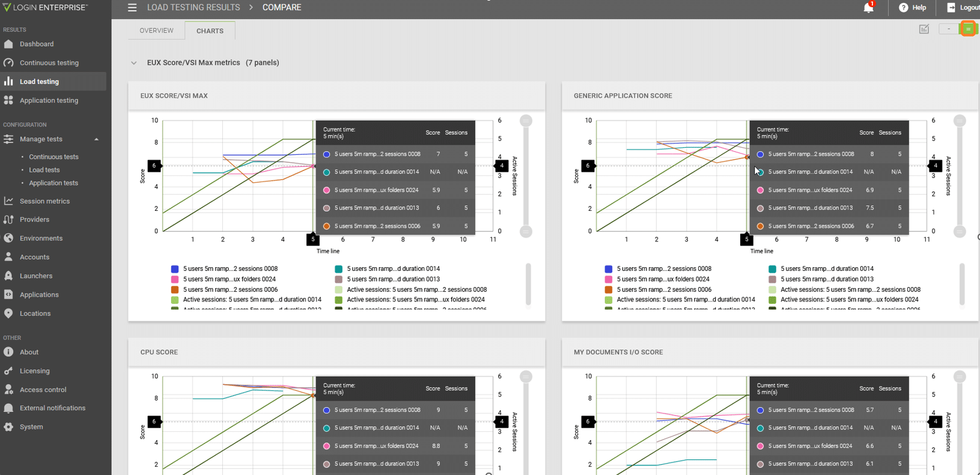Click top handle of EUX Score range slider

click(526, 121)
